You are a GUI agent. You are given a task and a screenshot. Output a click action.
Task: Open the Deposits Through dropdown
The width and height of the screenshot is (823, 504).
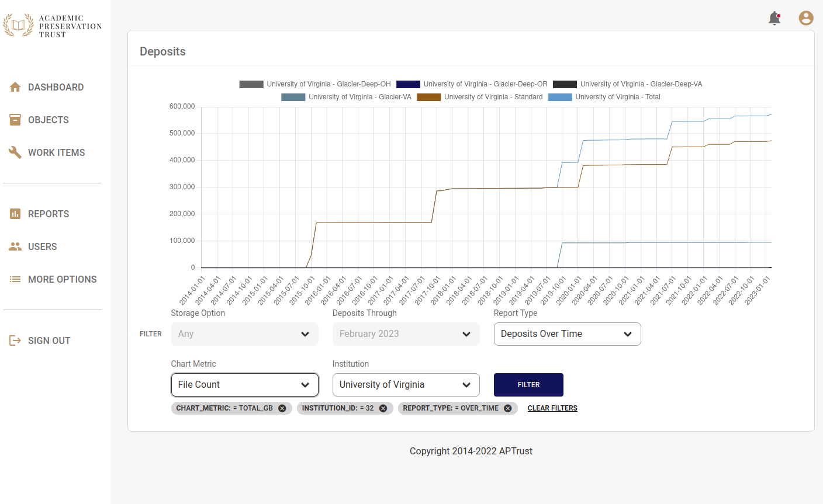[x=406, y=334]
